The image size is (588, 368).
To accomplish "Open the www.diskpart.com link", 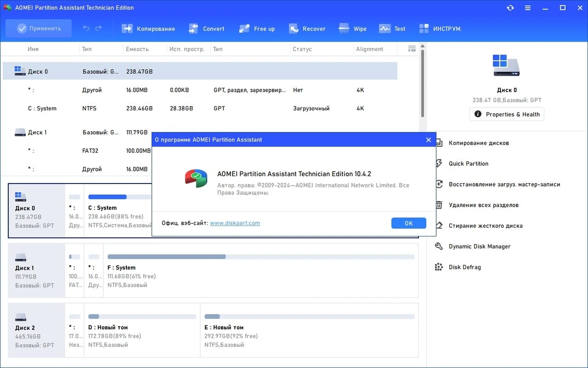I will pyautogui.click(x=235, y=223).
